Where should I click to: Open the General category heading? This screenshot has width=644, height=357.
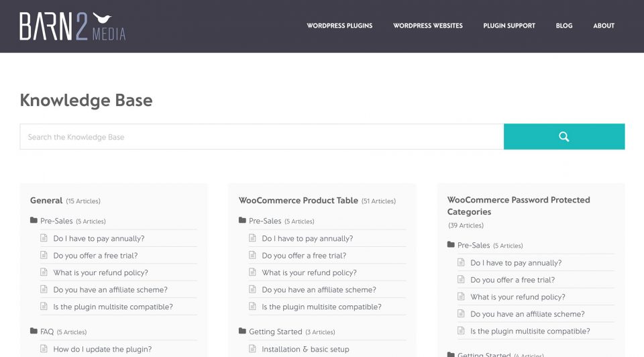coord(46,200)
